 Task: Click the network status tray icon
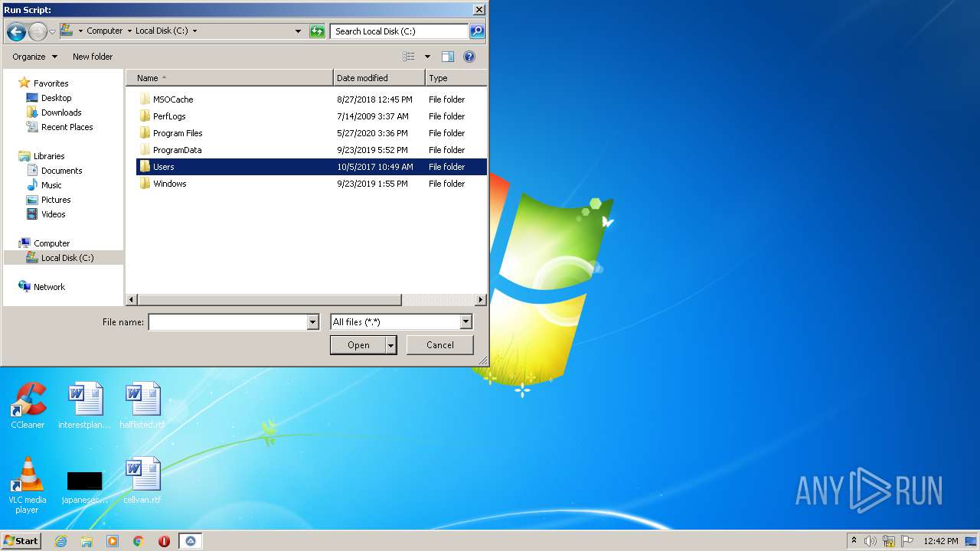(x=889, y=541)
